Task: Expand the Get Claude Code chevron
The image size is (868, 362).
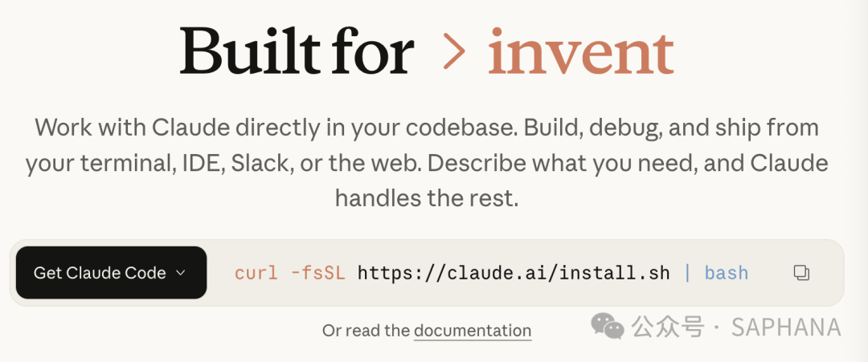Action: click(x=181, y=273)
